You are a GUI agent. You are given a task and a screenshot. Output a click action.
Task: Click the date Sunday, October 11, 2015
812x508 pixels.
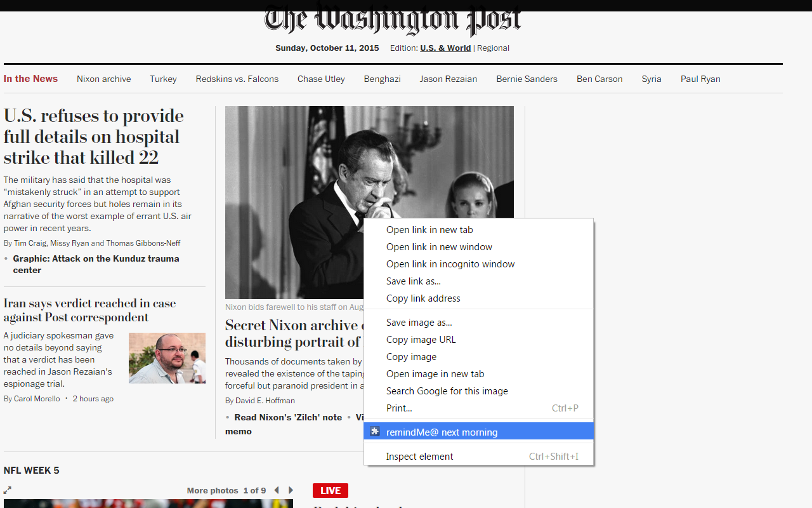pyautogui.click(x=327, y=48)
